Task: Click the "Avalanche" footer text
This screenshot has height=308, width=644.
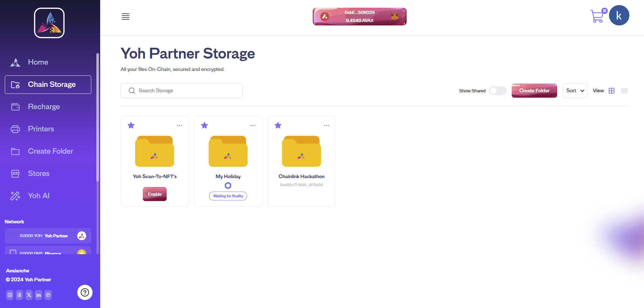Action: pyautogui.click(x=17, y=271)
